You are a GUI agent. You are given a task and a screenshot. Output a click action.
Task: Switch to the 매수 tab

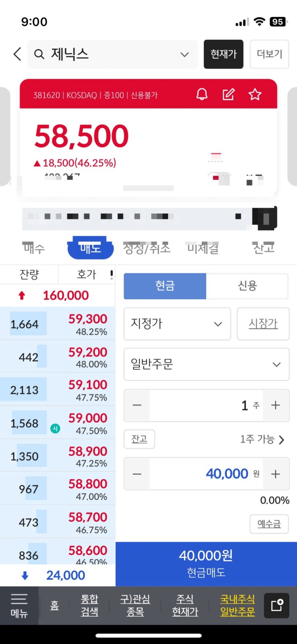[x=34, y=248]
